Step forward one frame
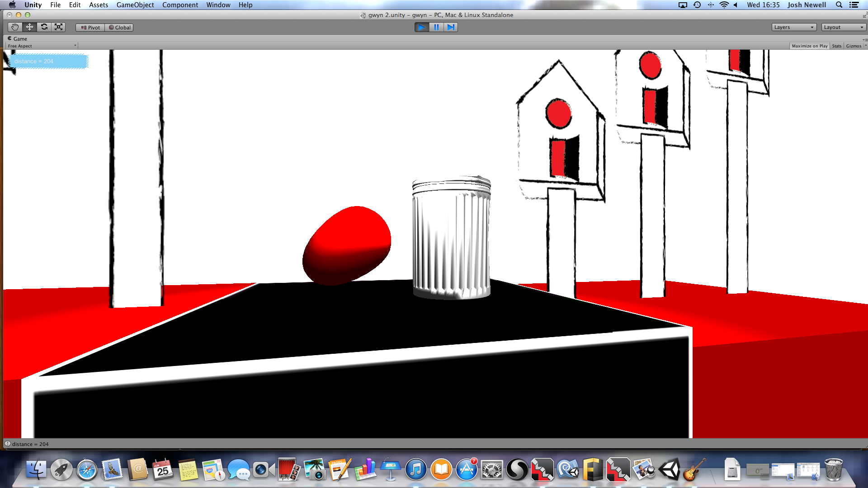The image size is (868, 488). coord(451,27)
